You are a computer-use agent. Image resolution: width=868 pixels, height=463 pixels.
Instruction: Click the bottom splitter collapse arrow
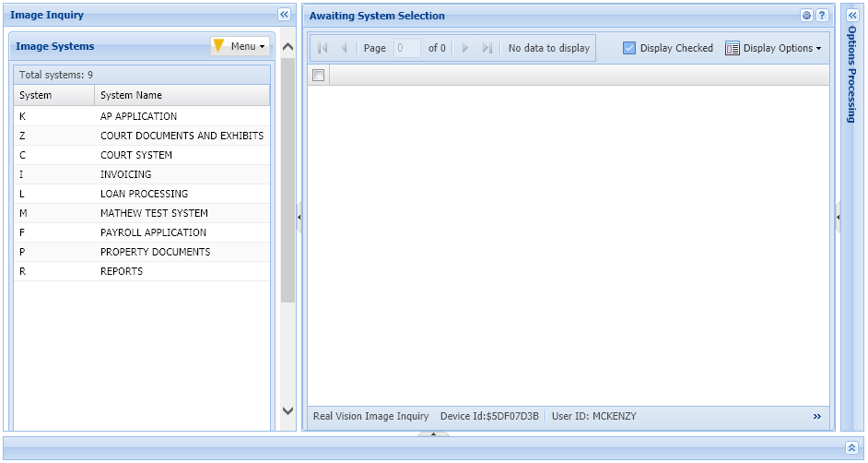coord(433,434)
